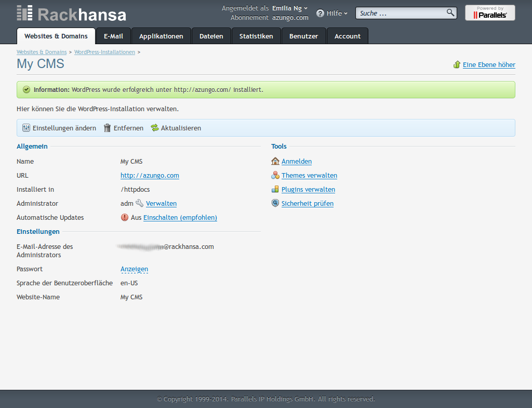
Task: Click the Aktualisieren refresh arrows icon
Action: [155, 128]
